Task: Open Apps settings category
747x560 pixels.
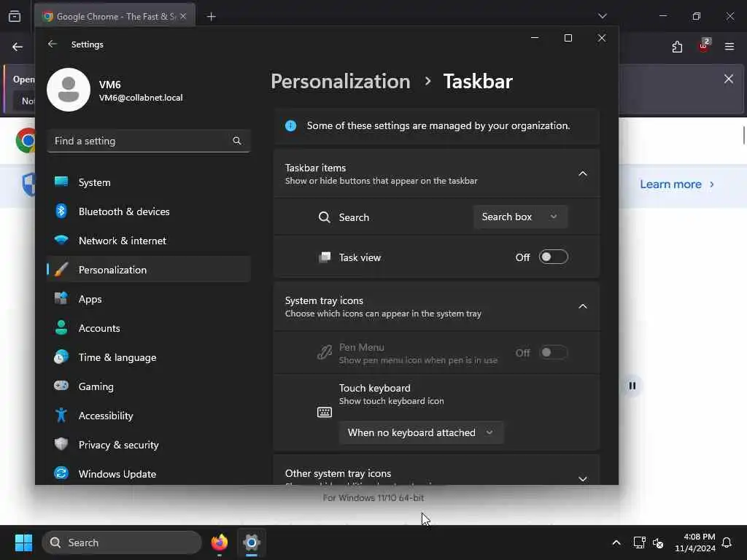Action: [149, 299]
